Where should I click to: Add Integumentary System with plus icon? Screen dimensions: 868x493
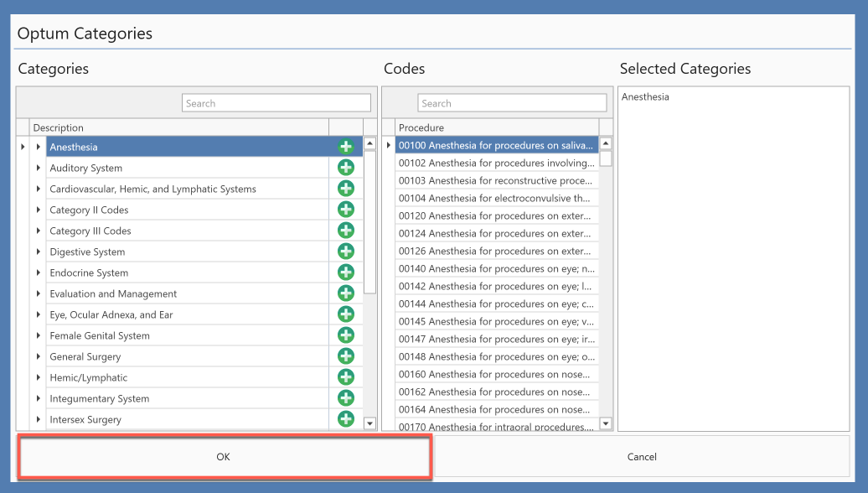346,398
